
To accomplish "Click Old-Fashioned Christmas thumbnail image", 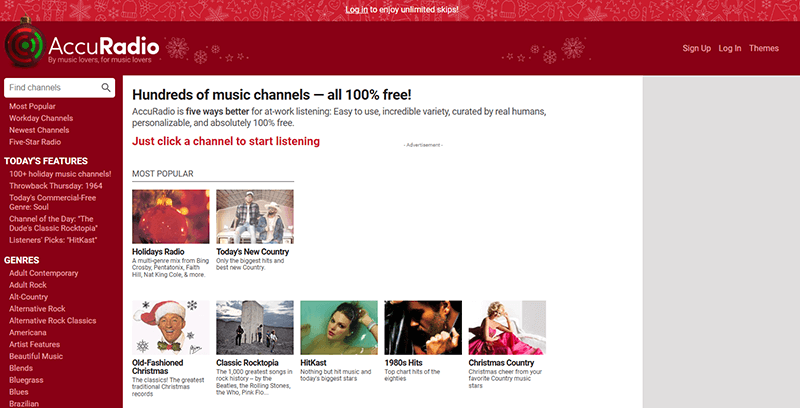I will click(x=170, y=327).
